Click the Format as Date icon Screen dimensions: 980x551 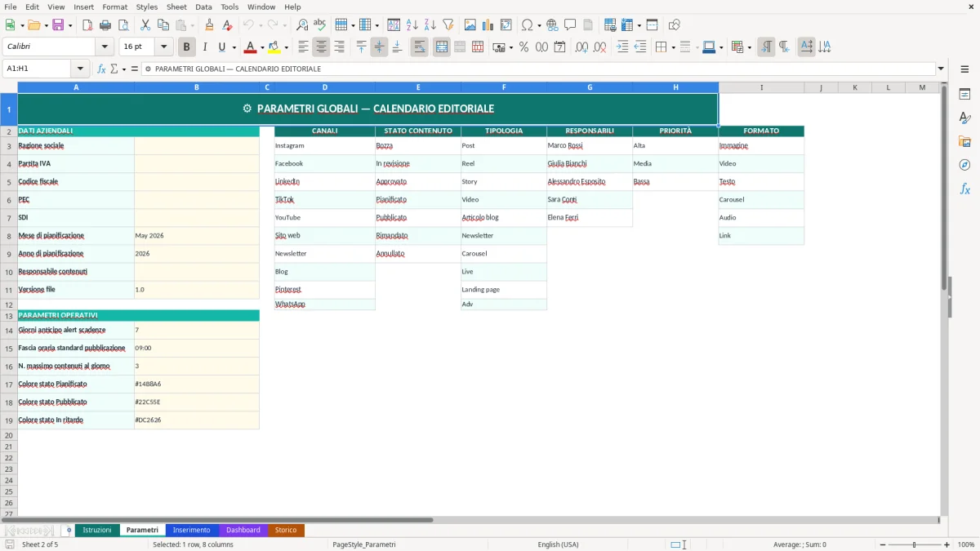pos(559,47)
